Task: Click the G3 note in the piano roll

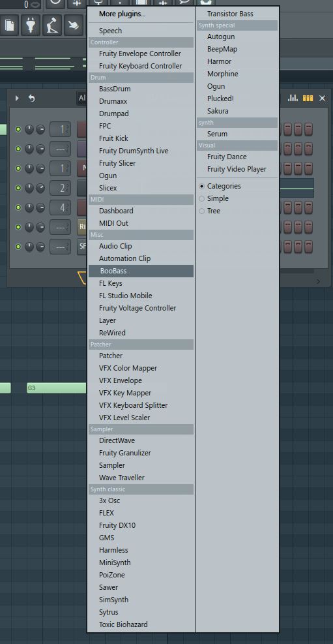Action: (x=57, y=388)
